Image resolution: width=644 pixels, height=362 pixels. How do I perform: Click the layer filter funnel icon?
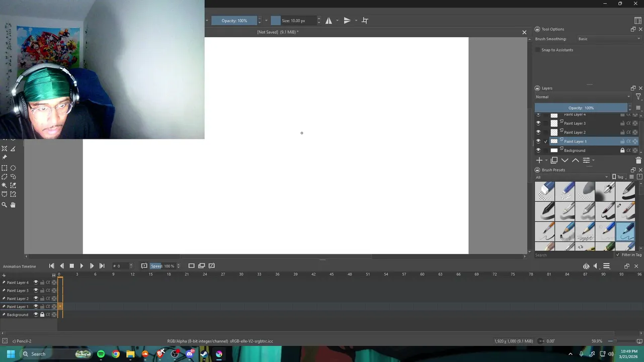click(638, 97)
